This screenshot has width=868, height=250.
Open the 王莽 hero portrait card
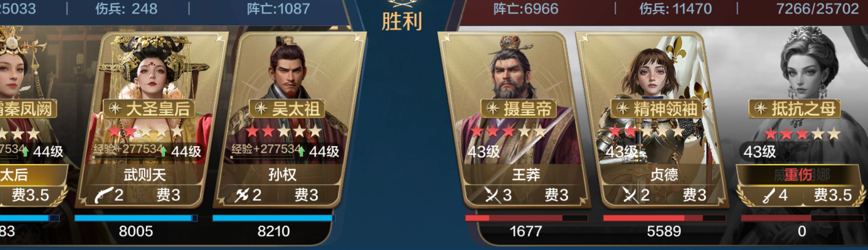tap(515, 118)
